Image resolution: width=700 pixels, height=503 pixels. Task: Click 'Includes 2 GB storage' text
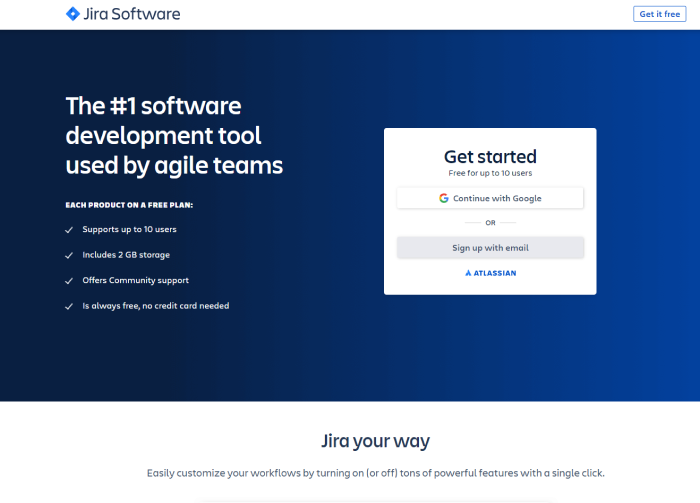[126, 255]
